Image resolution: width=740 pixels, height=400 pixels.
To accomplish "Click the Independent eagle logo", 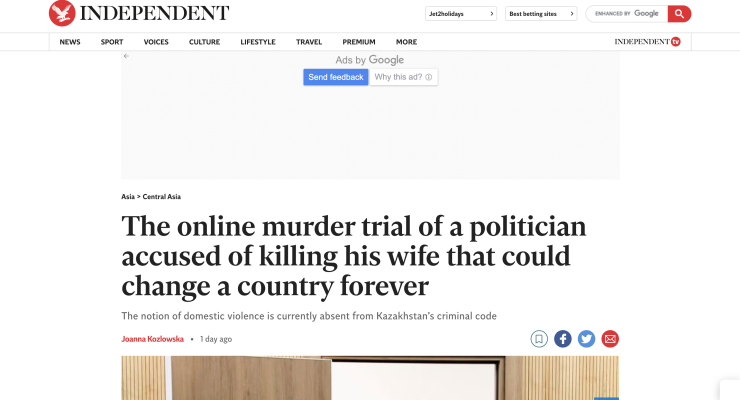I will [x=62, y=13].
